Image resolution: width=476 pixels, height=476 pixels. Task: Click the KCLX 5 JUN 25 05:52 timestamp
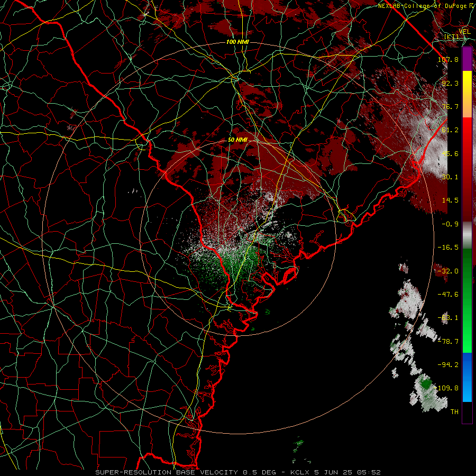(335, 472)
